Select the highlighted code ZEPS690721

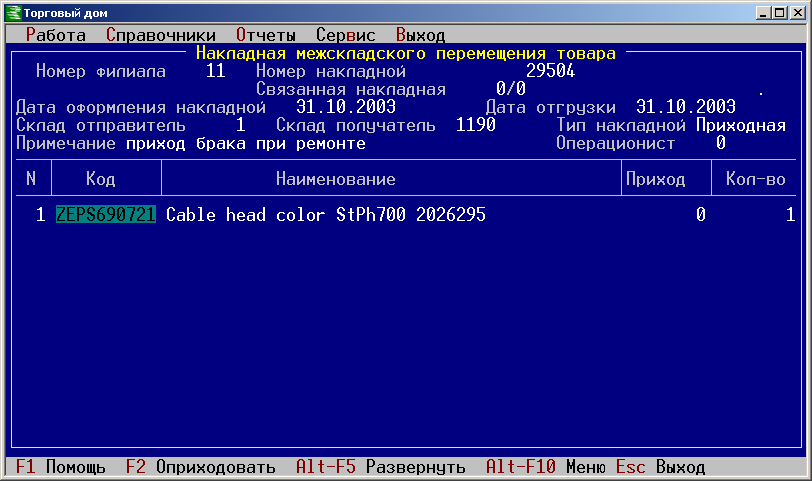click(x=106, y=214)
